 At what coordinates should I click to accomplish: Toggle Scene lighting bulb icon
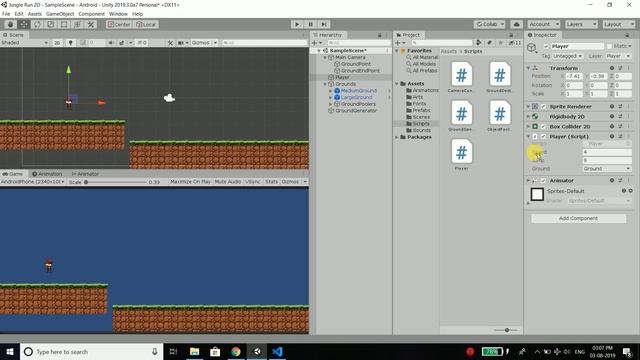[71, 43]
